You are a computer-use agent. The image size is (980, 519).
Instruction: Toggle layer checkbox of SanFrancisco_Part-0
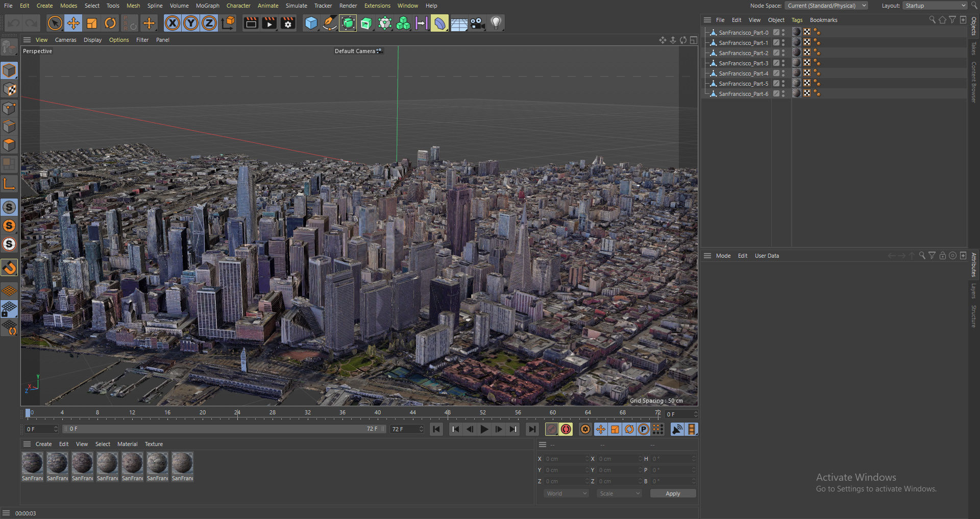point(776,32)
